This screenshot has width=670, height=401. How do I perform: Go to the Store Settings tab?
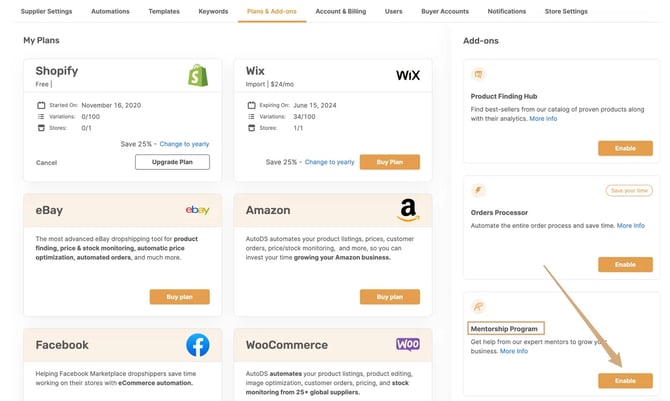click(x=566, y=12)
